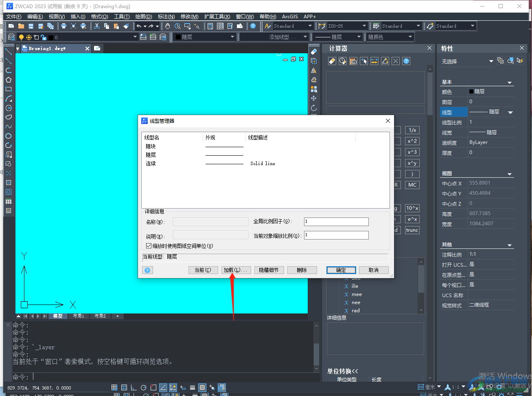Screen dimensions: 532x396
Task: Click the 删除 button in the dialog
Action: [302, 270]
